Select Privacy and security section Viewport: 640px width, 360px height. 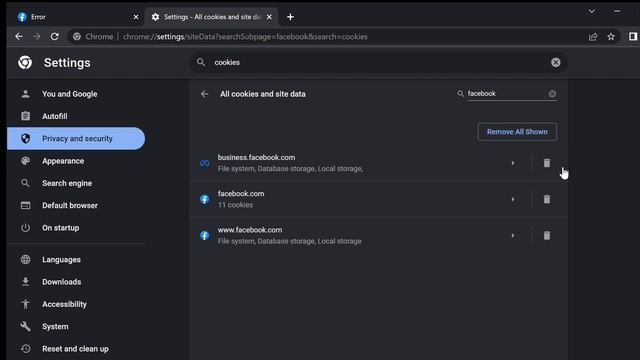[76, 138]
